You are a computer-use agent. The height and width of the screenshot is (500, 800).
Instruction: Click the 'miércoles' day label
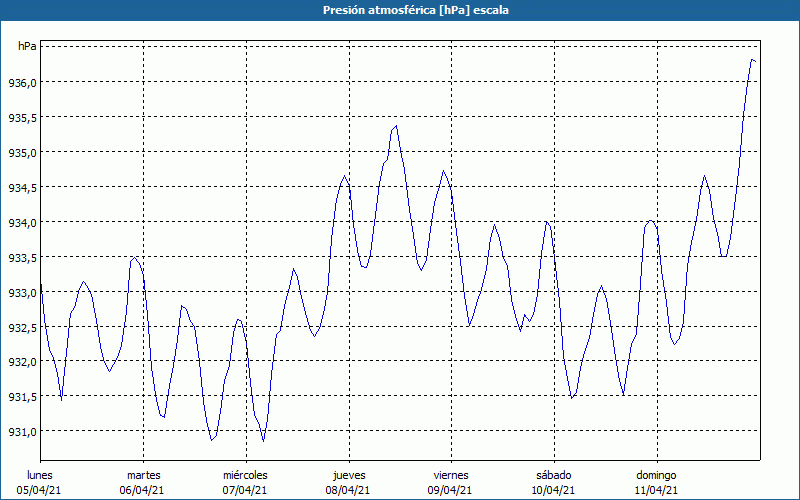tap(245, 475)
